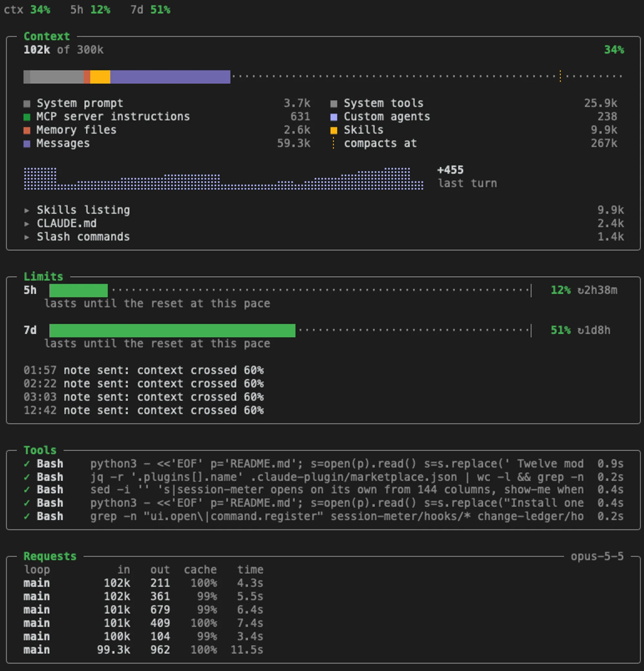This screenshot has width=644, height=671.
Task: Click the '102k of 300k' context usage text
Action: (63, 50)
